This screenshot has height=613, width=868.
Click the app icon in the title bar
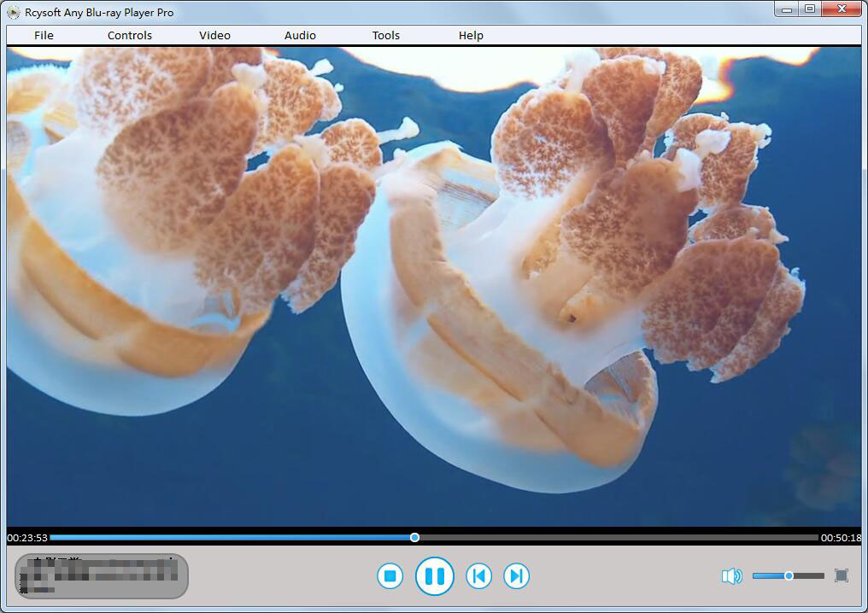13,13
